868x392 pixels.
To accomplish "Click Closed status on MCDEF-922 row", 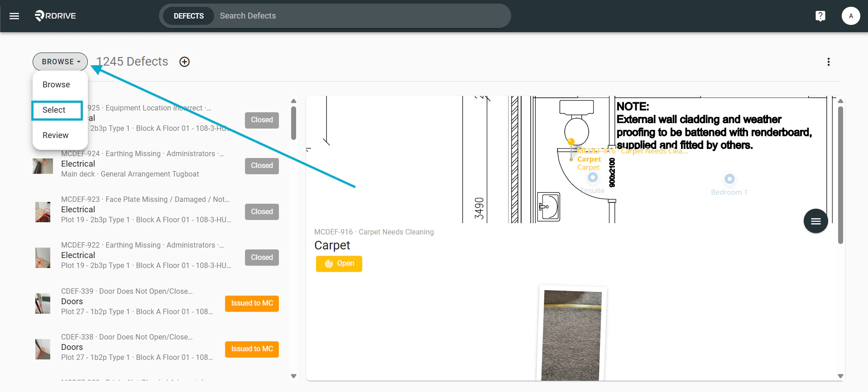I will (x=262, y=258).
